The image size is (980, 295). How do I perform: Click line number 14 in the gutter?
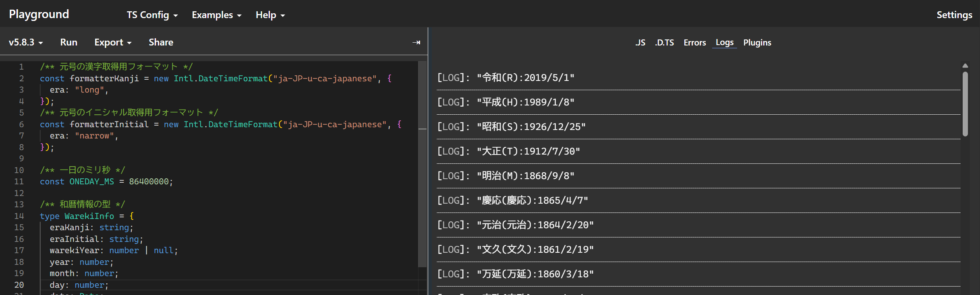(x=19, y=216)
